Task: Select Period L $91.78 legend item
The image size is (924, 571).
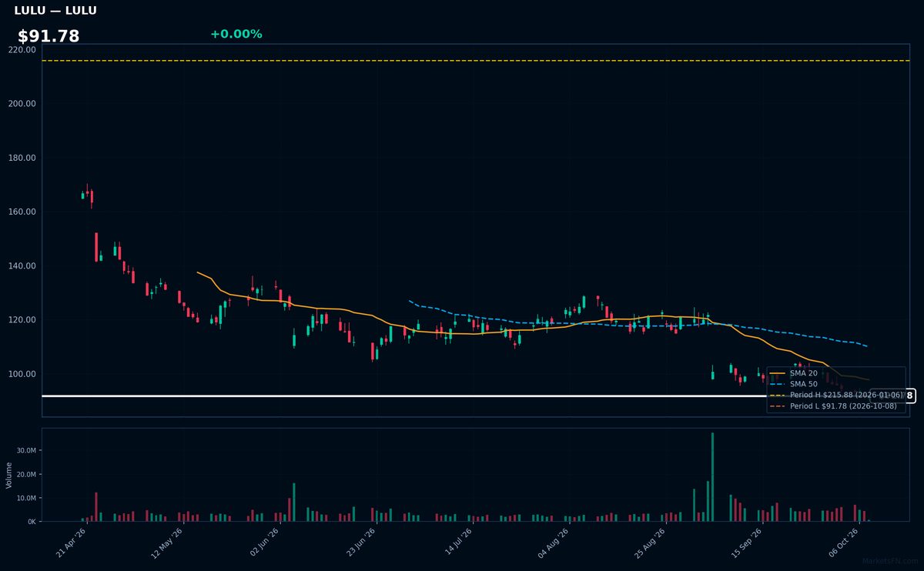Action: pos(834,406)
